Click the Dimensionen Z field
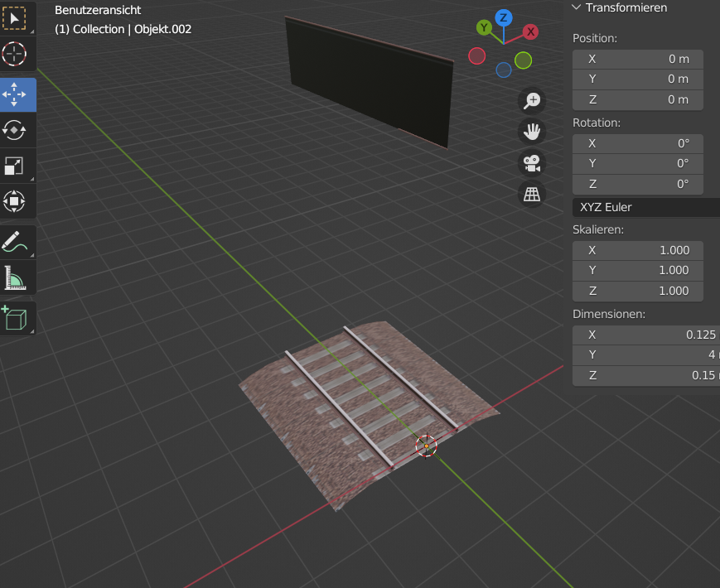The image size is (720, 588). pos(646,375)
